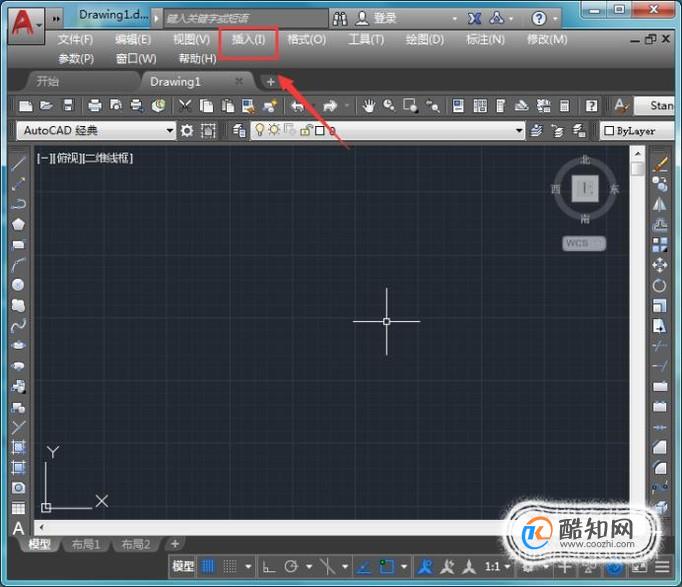Screen dimensions: 682x587
Task: Open the Layer Properties Manager icon
Action: pyautogui.click(x=239, y=130)
